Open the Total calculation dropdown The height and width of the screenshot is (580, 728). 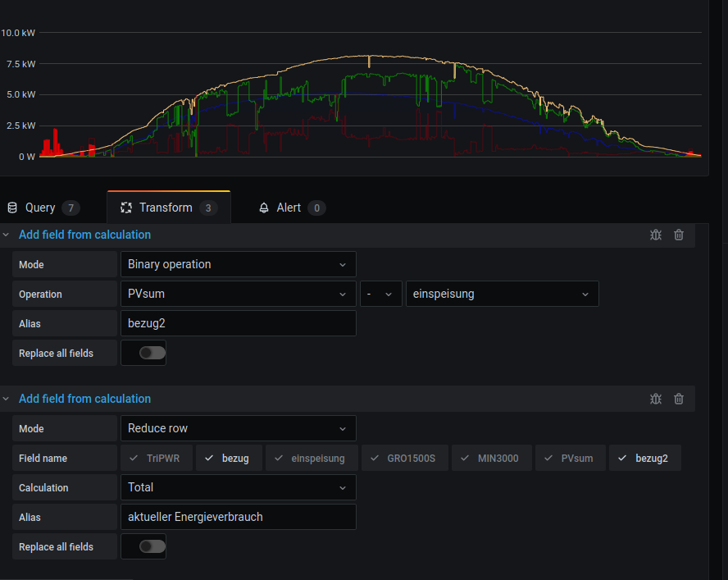click(238, 487)
